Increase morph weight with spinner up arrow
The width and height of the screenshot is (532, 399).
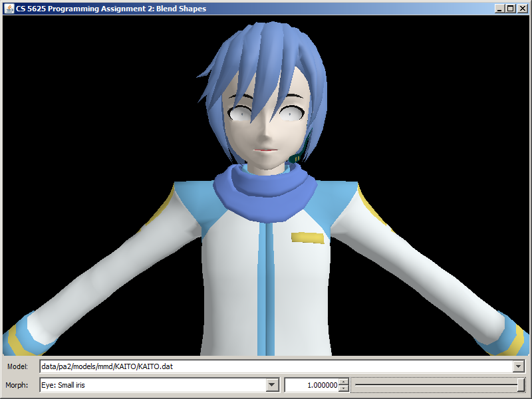[343, 382]
